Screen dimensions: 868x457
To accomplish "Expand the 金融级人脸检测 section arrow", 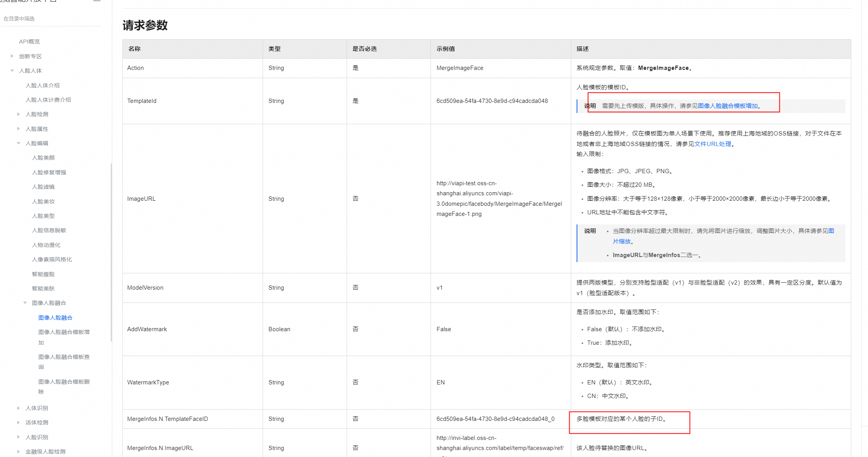I will pos(18,452).
